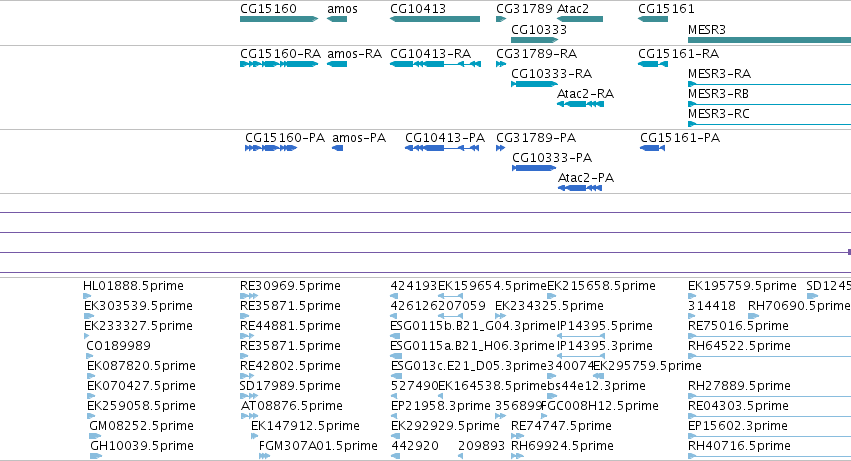This screenshot has width=851, height=461.
Task: Select the CG15160 gene label
Action: coord(268,9)
